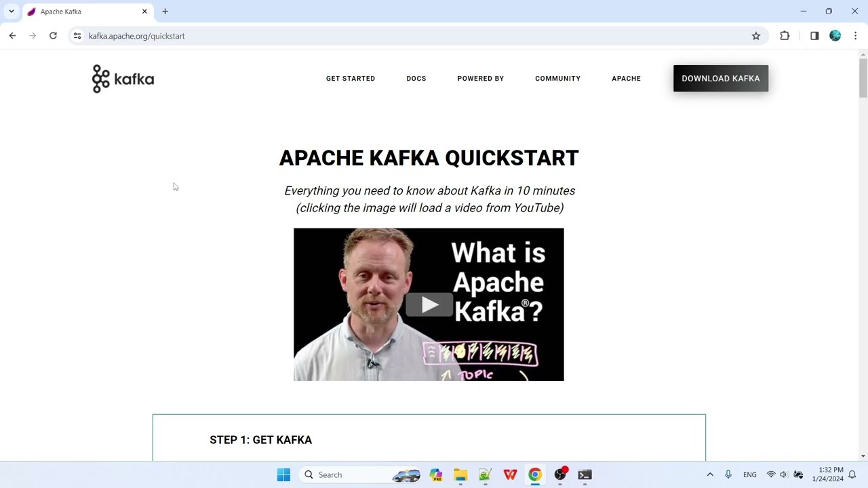View site information icon in address bar

pyautogui.click(x=77, y=36)
